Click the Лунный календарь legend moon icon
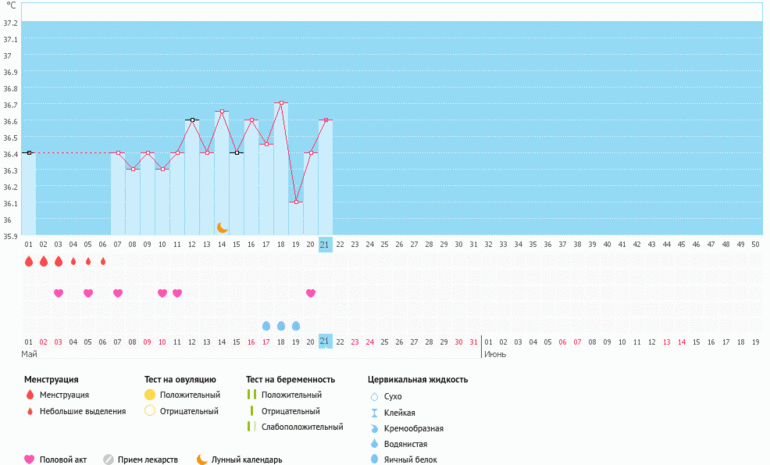Viewport: 770px width, 465px height. (x=202, y=459)
